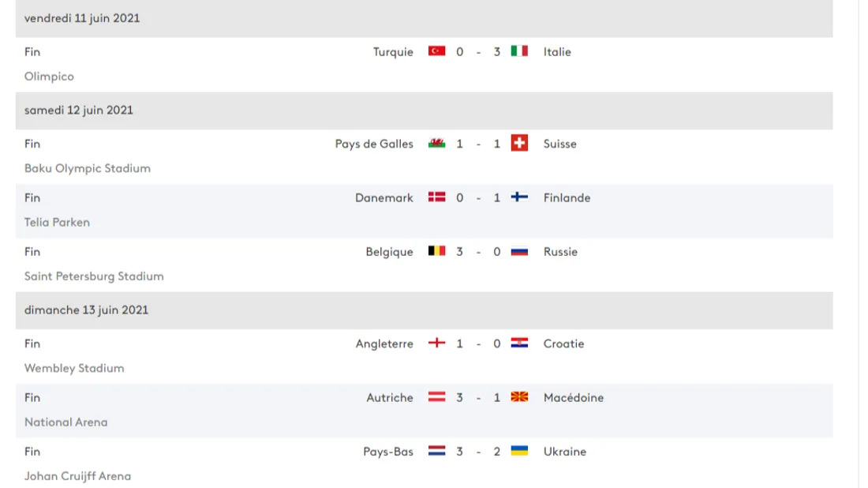Click the Autriche team name

[x=390, y=397]
